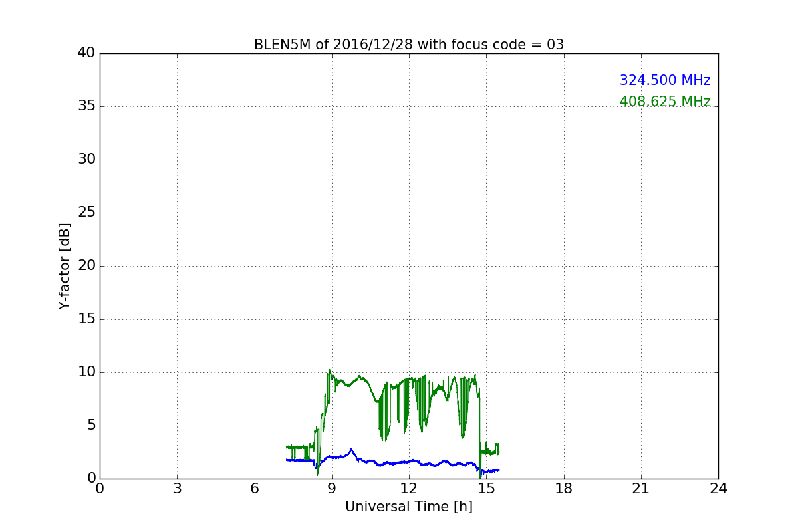Click x-axis tick label '18'
Image resolution: width=798 pixels, height=532 pixels.
coord(564,488)
